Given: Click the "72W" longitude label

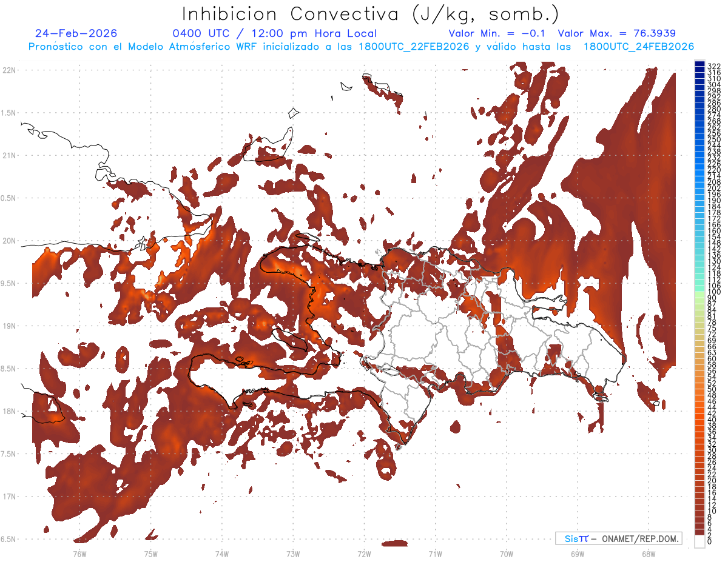Looking at the screenshot, I should 364,554.
